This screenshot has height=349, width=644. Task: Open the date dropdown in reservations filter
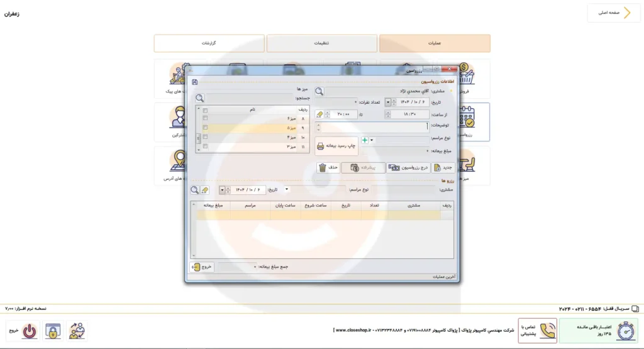click(x=222, y=190)
